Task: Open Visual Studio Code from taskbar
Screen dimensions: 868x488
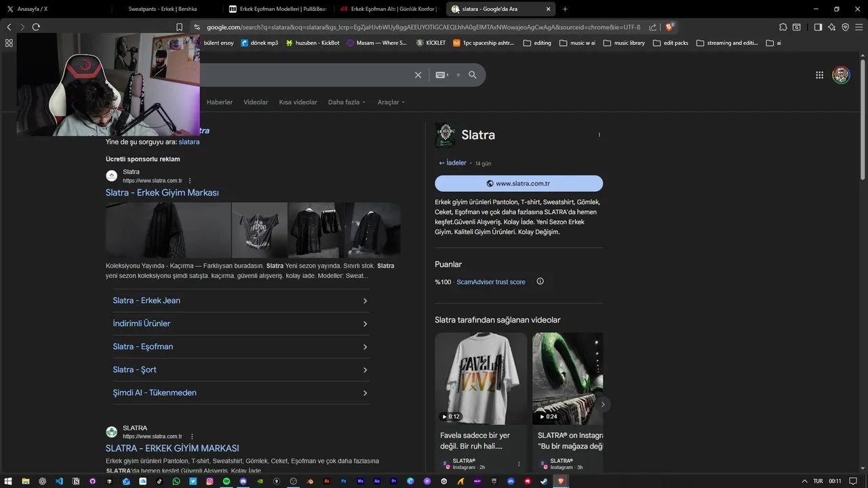Action: (59, 481)
